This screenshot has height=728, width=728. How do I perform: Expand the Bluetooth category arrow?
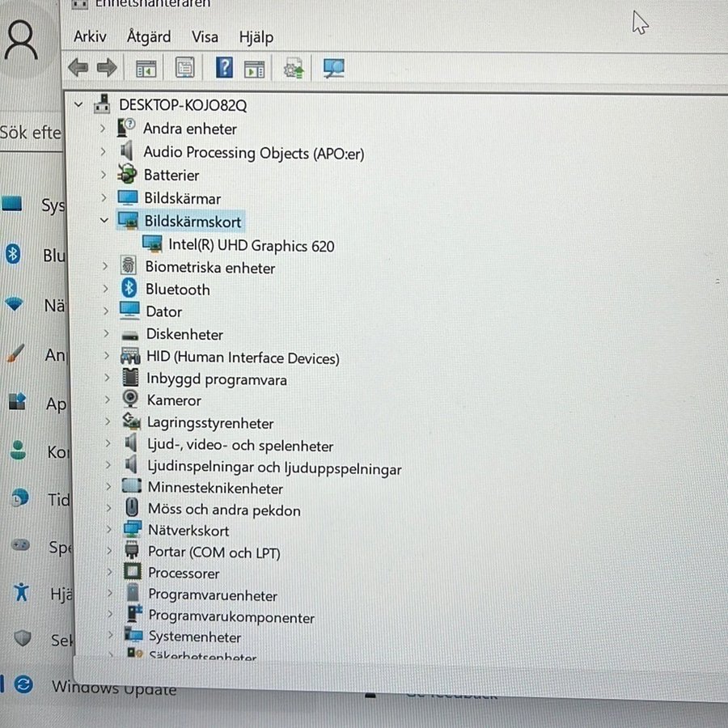click(105, 289)
